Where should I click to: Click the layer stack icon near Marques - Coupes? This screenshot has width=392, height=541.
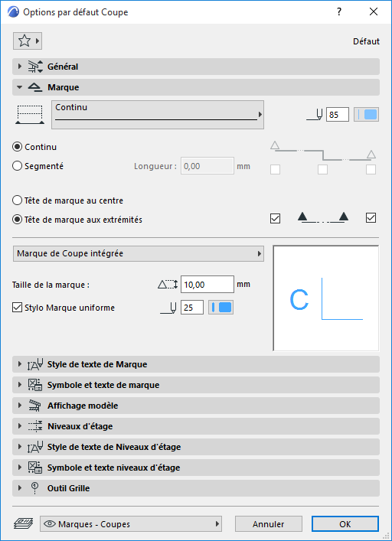pos(24,523)
